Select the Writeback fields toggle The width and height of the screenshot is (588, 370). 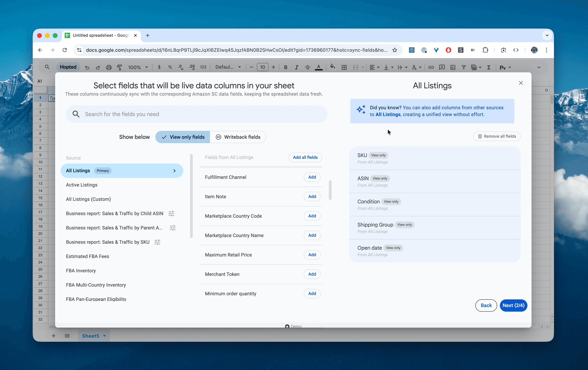tap(238, 137)
